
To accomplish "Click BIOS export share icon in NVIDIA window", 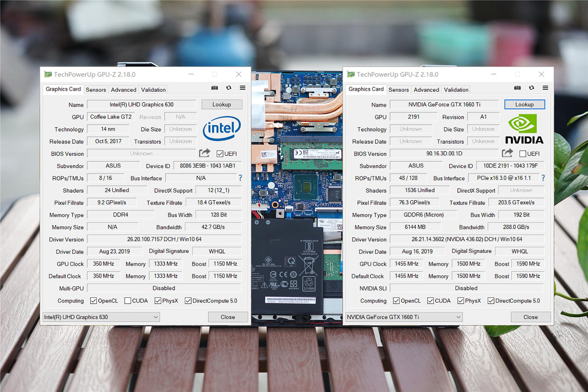I will (507, 153).
